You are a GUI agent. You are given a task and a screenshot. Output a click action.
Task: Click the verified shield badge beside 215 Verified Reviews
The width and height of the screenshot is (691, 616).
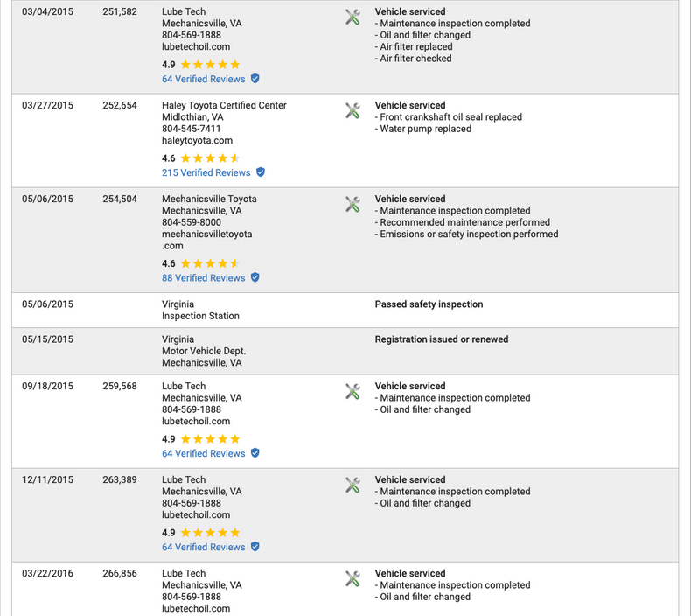tap(260, 172)
